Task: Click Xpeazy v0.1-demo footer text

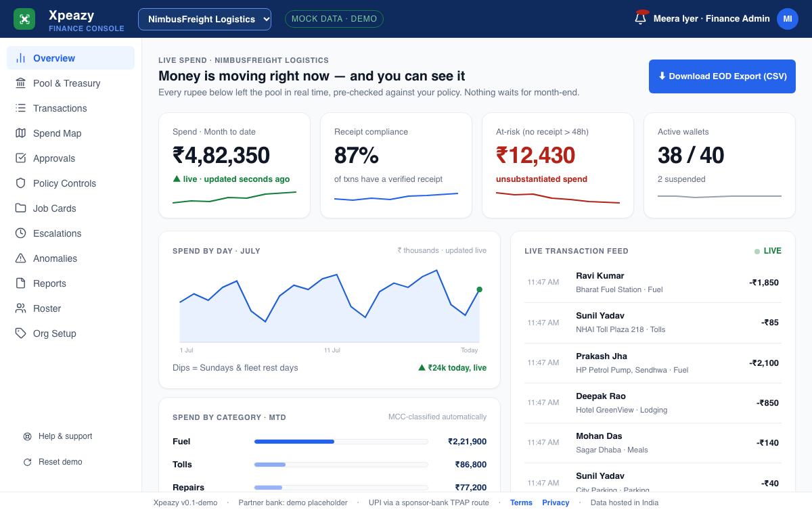Action: click(x=185, y=503)
